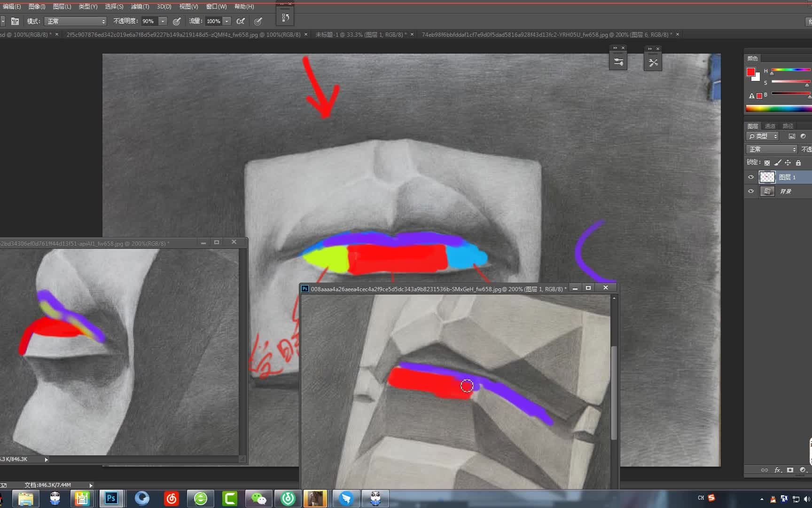The width and height of the screenshot is (812, 508).
Task: Open the 选择(S) menu
Action: click(x=114, y=7)
